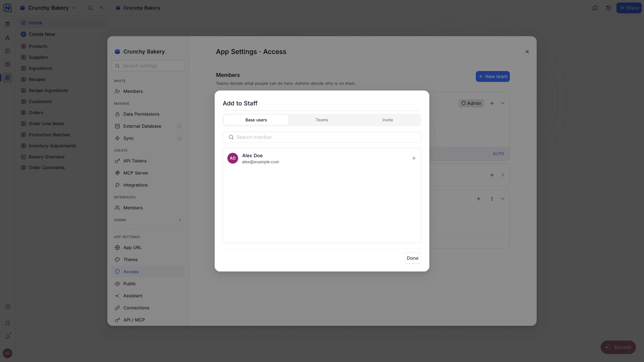Open Theme settings
The image size is (644, 362).
point(148,259)
